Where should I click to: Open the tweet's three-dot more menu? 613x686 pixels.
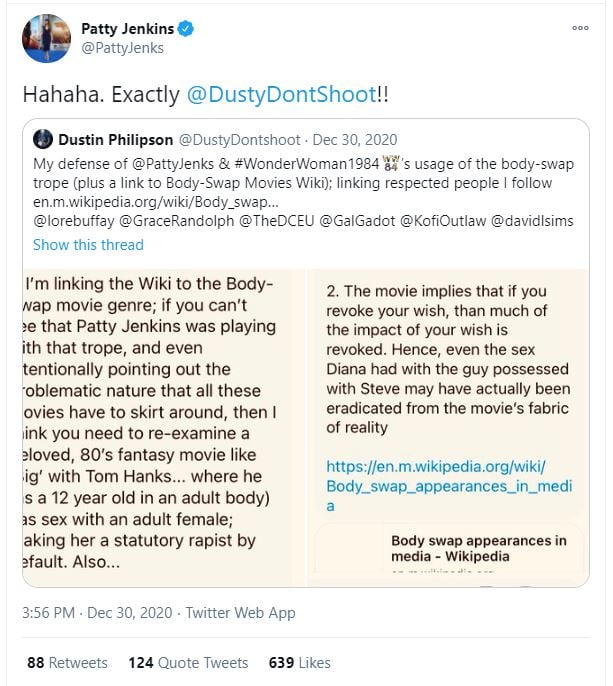click(x=580, y=28)
